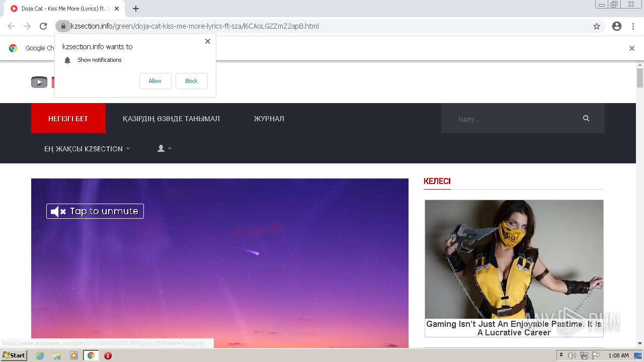Click the КЕЛЕСІ heading
Viewport: 644px width, 362px height.
pyautogui.click(x=437, y=181)
